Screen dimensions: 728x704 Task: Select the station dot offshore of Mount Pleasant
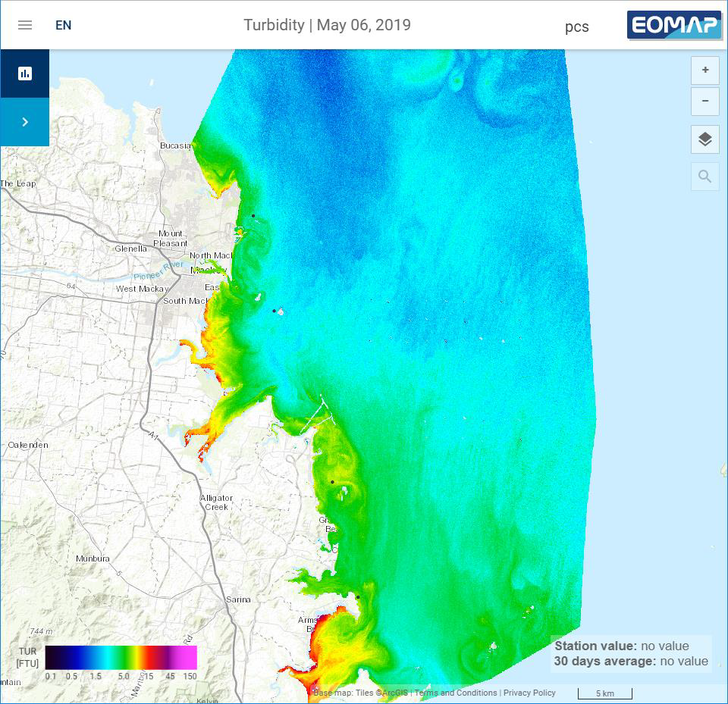[x=253, y=216]
